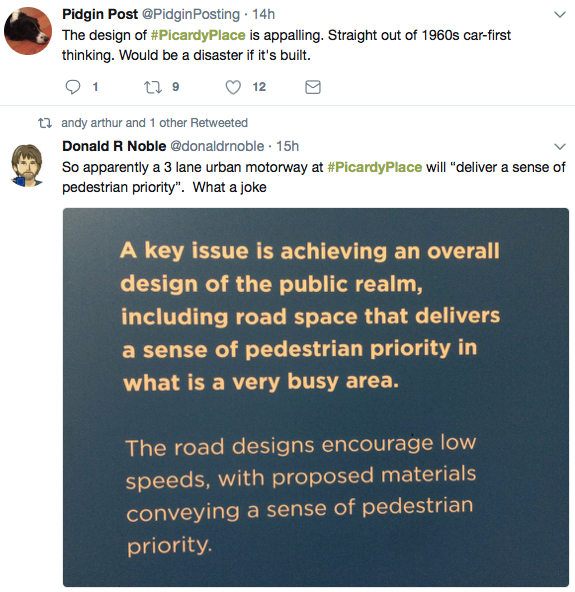This screenshot has width=575, height=592.
Task: Open Pidgin Post profile name
Action: [100, 14]
